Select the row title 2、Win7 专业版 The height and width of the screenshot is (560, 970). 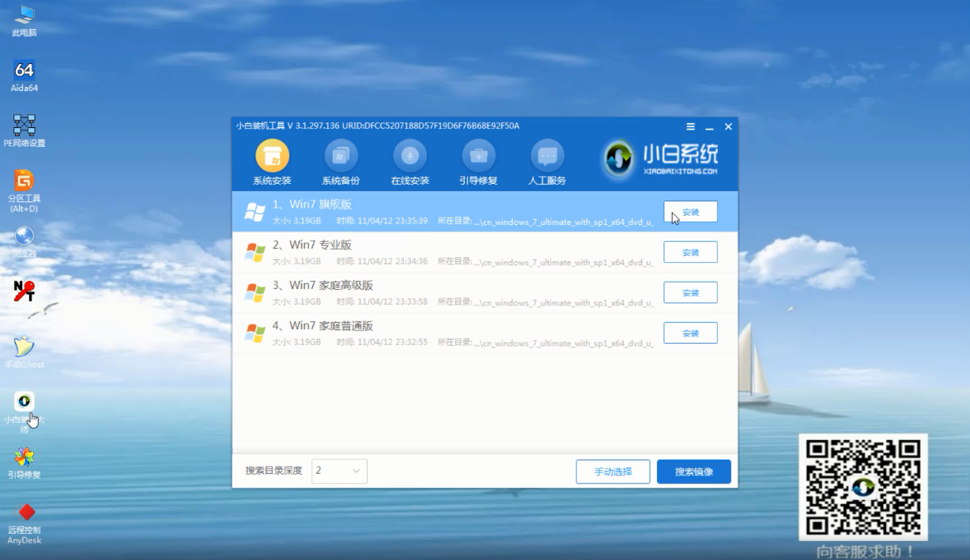pyautogui.click(x=312, y=245)
